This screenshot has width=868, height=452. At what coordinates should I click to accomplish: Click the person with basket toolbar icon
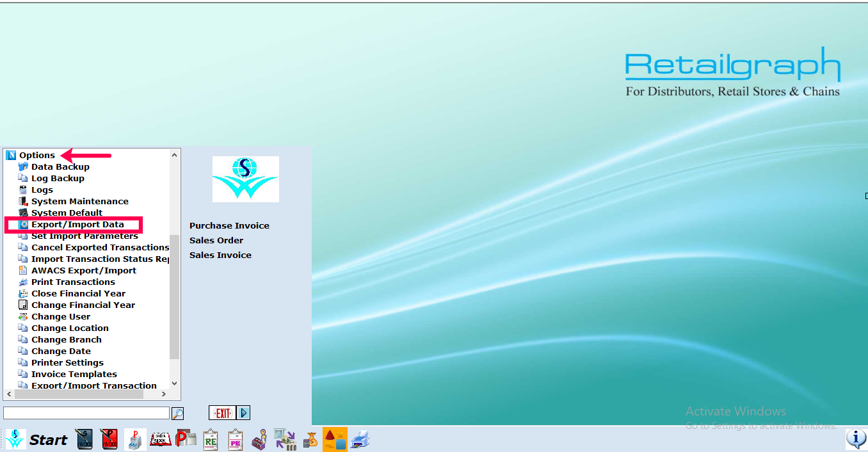[259, 439]
